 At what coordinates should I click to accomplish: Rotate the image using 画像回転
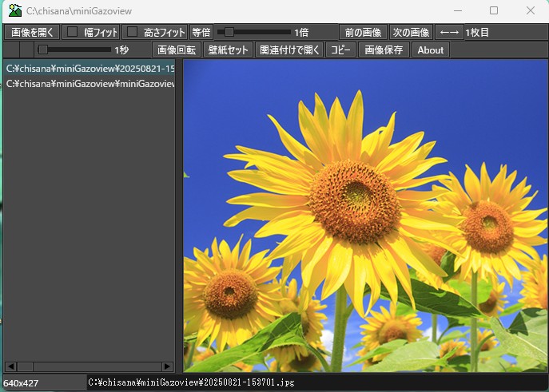click(x=176, y=49)
